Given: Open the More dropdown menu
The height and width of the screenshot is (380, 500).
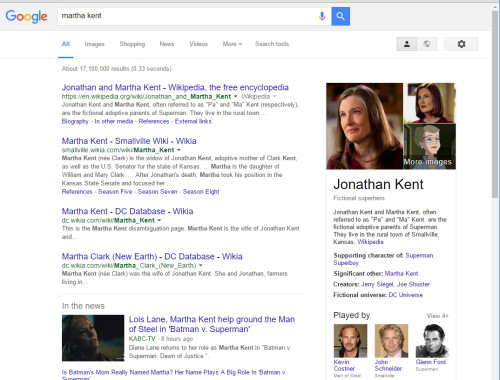Looking at the screenshot, I should 232,44.
